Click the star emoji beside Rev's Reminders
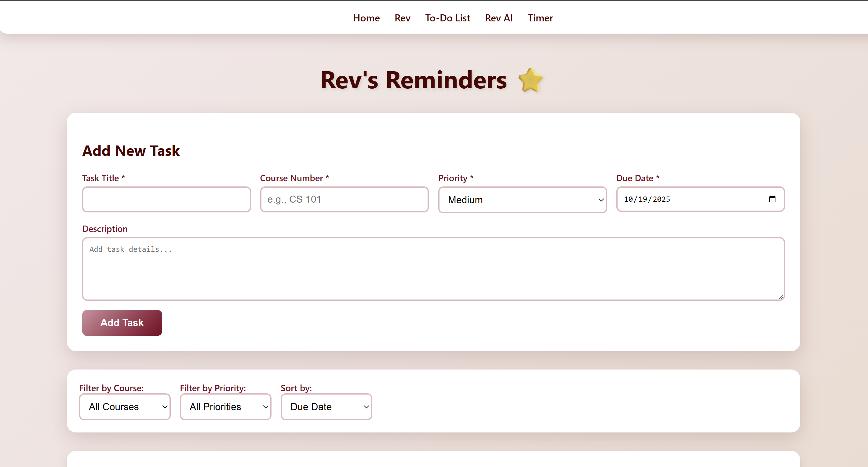This screenshot has height=467, width=868. 531,80
